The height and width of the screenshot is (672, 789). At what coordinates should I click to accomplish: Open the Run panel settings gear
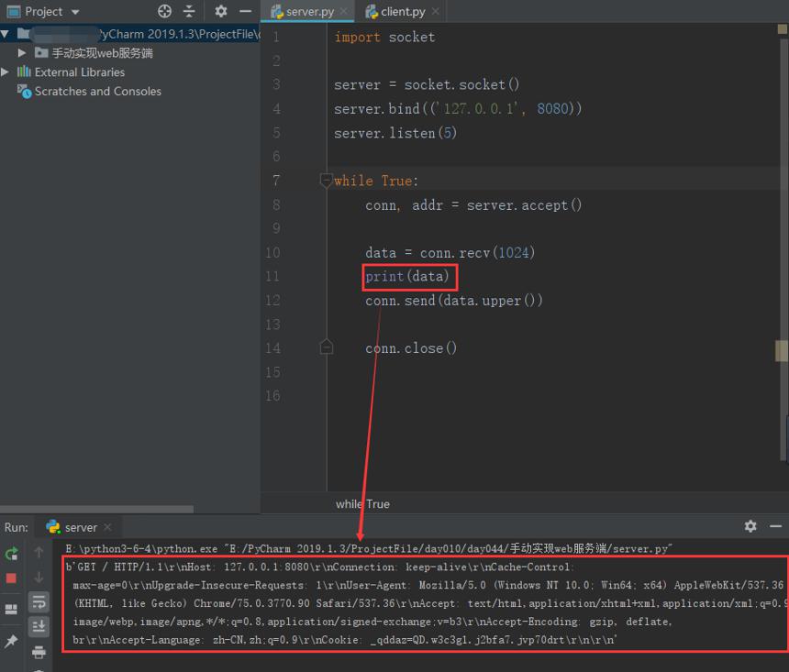click(x=750, y=526)
